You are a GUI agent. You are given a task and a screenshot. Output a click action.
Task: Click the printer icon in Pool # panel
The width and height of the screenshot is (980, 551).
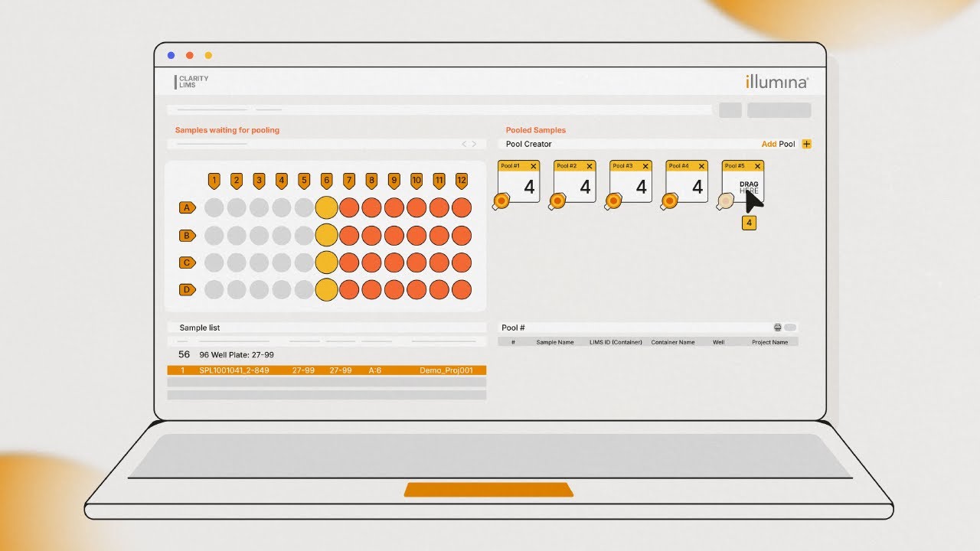click(778, 328)
